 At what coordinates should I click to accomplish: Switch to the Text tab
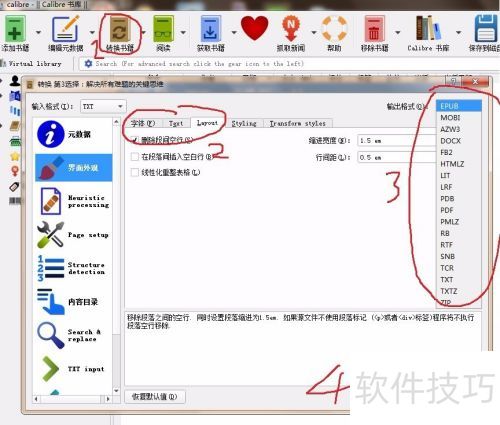176,123
